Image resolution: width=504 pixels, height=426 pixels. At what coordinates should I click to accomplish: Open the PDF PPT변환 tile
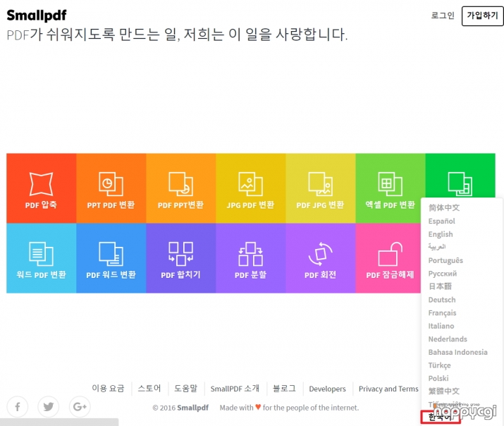point(180,188)
